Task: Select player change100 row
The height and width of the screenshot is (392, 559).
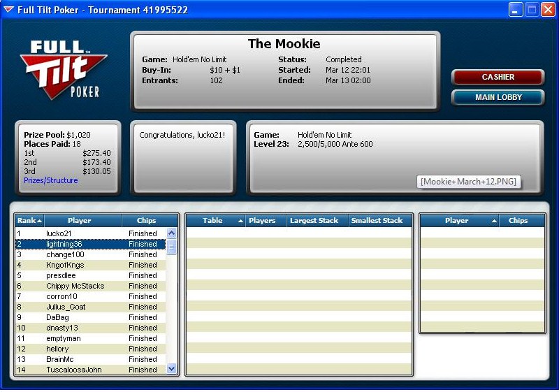Action: tap(91, 254)
